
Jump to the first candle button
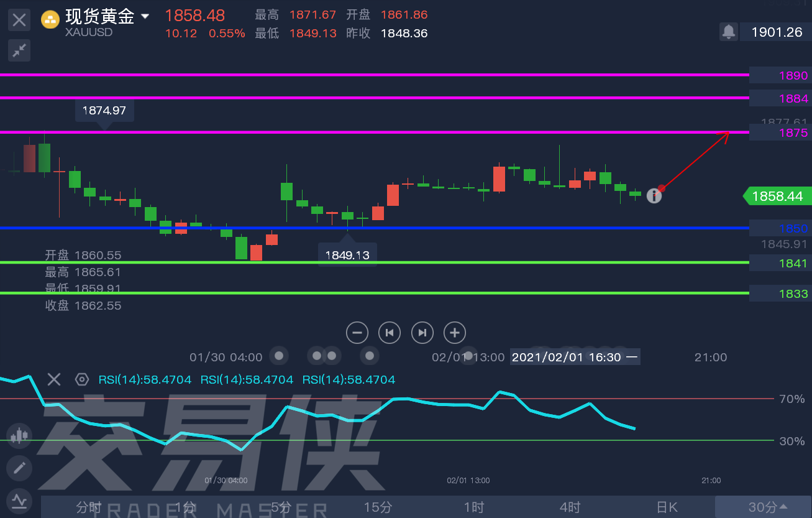(x=390, y=333)
